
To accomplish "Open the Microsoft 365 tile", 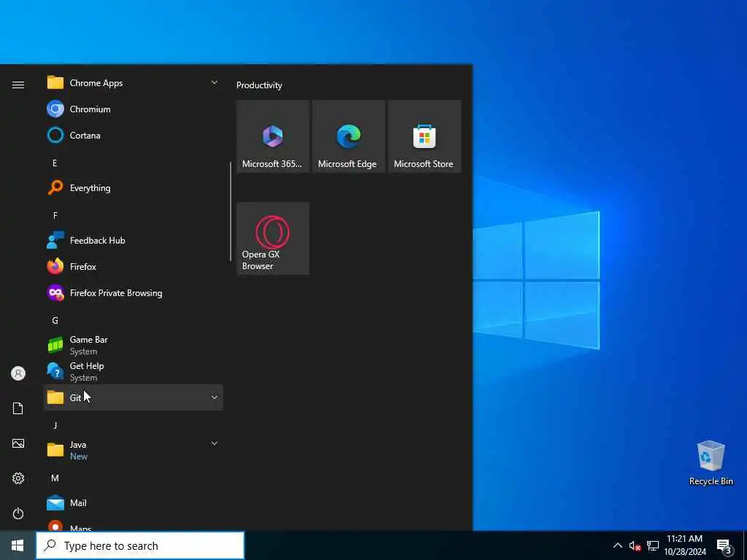I will point(273,136).
